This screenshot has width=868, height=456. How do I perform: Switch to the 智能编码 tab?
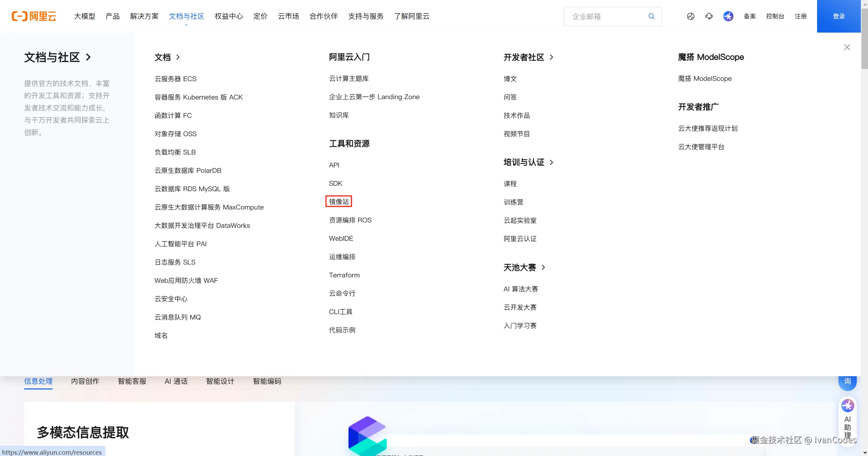pos(267,381)
